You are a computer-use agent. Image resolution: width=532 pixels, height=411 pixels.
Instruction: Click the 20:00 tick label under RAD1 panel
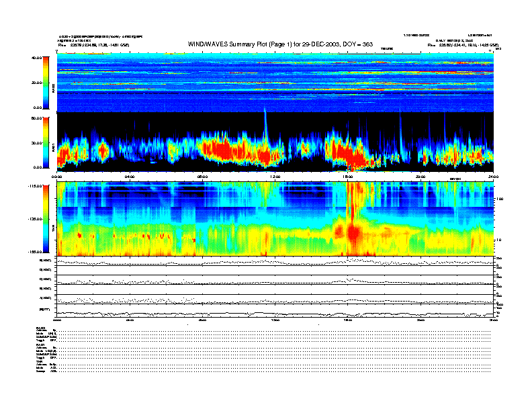420,177
